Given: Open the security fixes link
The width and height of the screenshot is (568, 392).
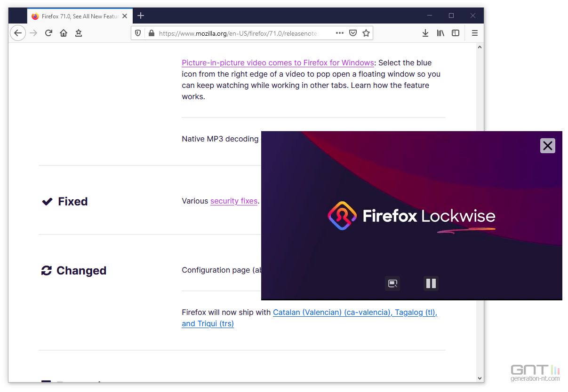Looking at the screenshot, I should pyautogui.click(x=234, y=201).
